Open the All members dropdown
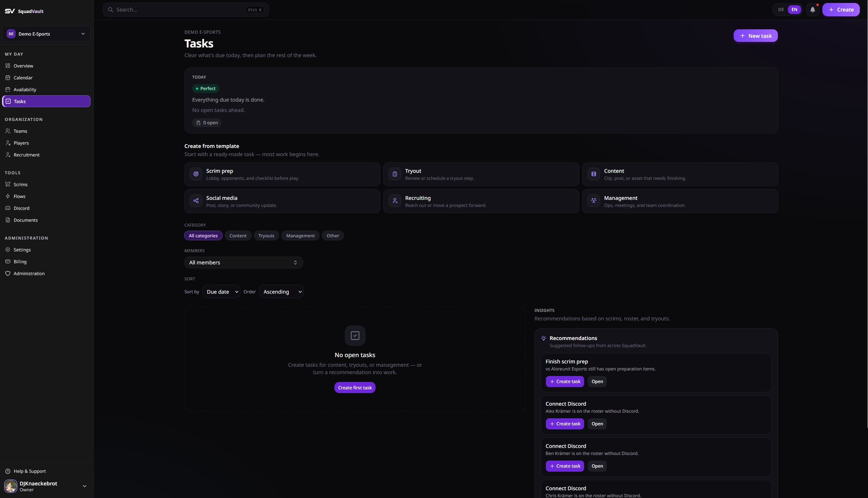Screen dimensions: 868x498 tap(244, 263)
